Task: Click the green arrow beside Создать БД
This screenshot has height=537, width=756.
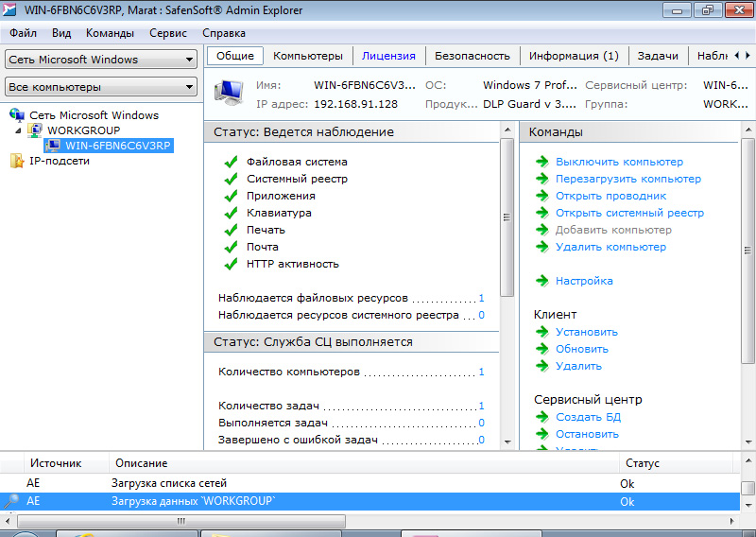Action: [x=542, y=416]
